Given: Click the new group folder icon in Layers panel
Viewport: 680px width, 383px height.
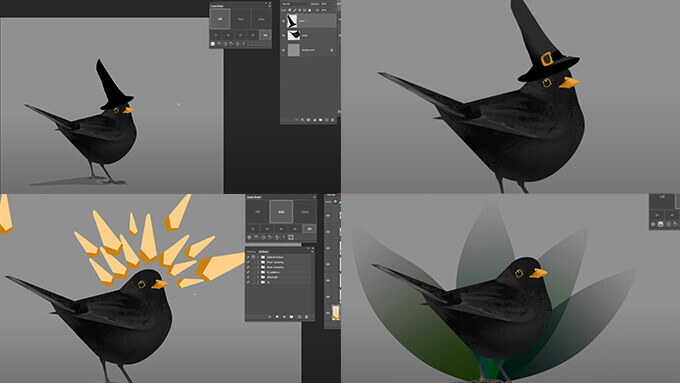Looking at the screenshot, I should pyautogui.click(x=320, y=120).
